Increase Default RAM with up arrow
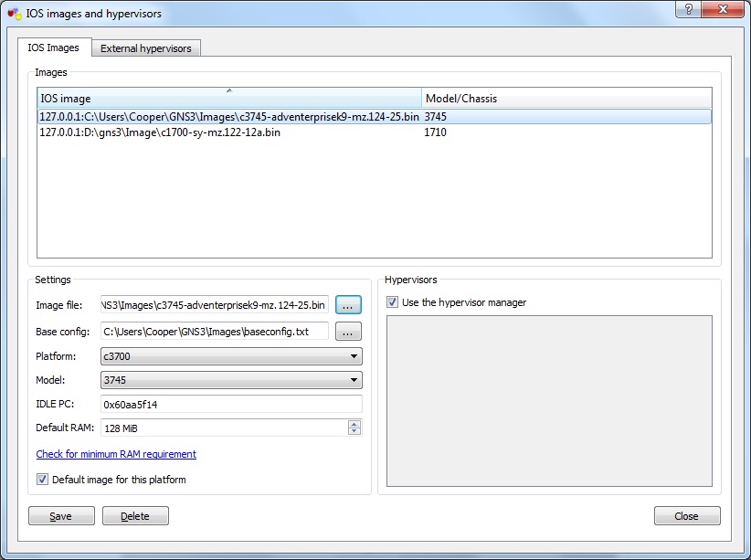 coord(354,424)
